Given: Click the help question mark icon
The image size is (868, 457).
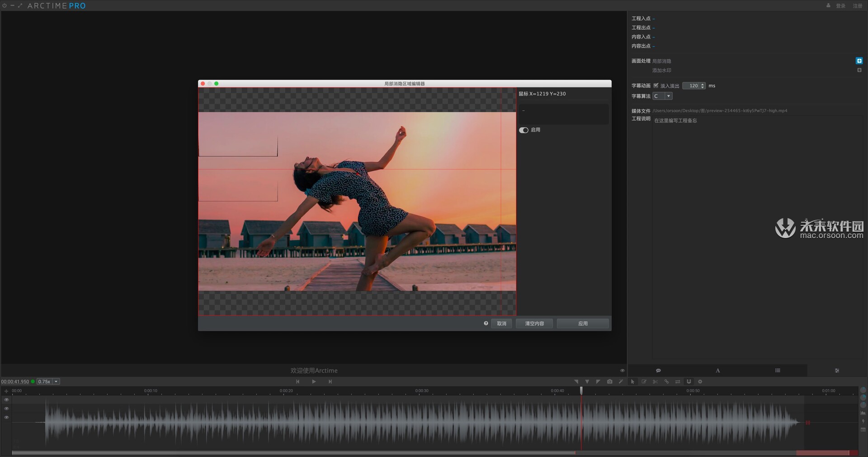Looking at the screenshot, I should pyautogui.click(x=486, y=324).
